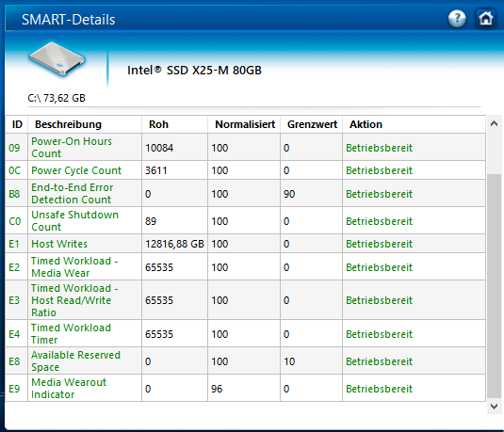Select ID E9 in the table
Viewport: 504px width, 432px height.
pos(14,389)
